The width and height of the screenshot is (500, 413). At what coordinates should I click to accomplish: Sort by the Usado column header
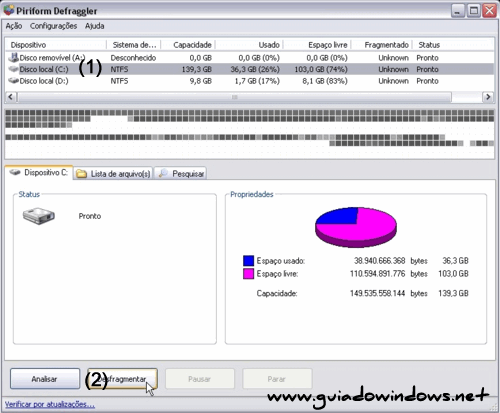point(249,45)
